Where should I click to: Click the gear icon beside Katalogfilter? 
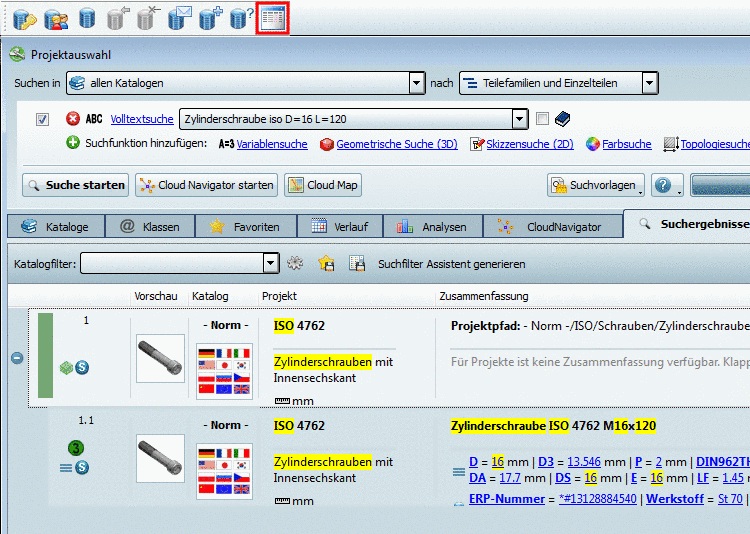(295, 263)
